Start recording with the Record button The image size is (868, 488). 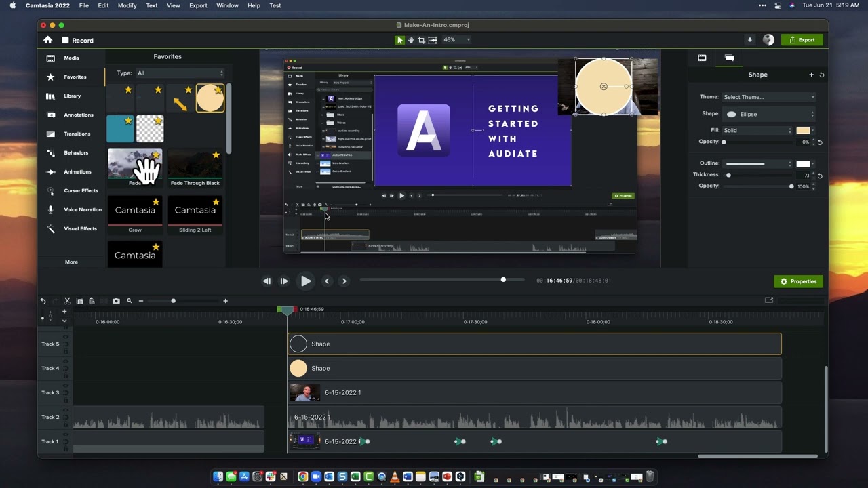coord(78,41)
